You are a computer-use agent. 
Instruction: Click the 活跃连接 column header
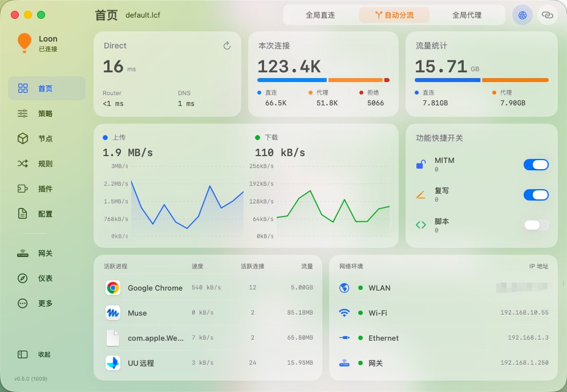(252, 266)
